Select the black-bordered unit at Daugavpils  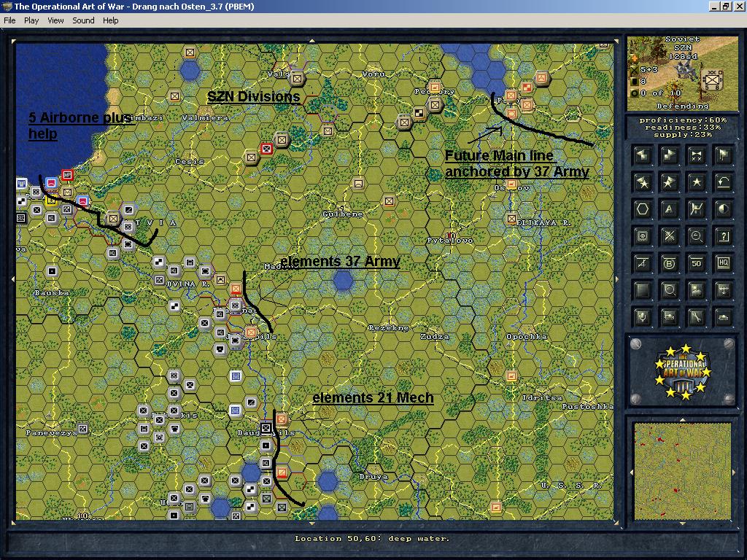point(266,428)
